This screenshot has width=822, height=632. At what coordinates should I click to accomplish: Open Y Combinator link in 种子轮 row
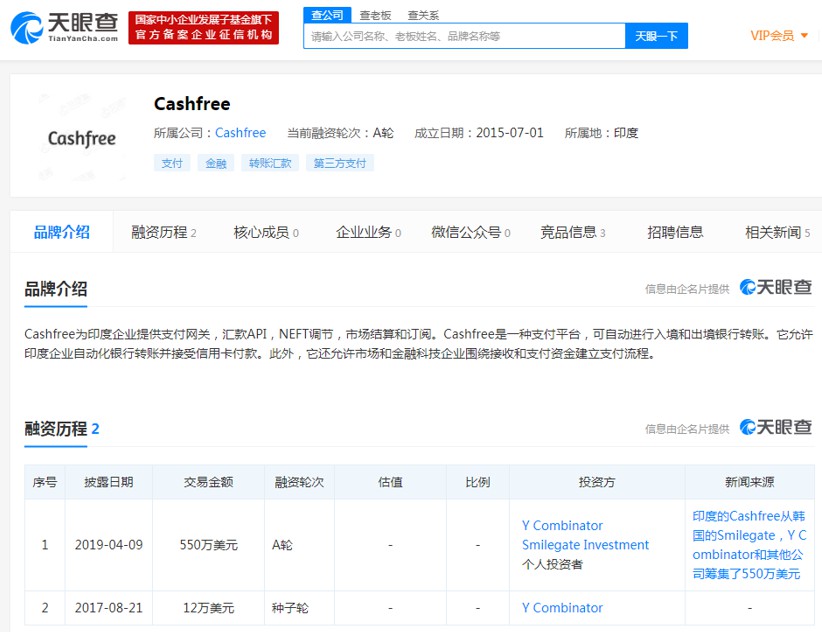click(x=562, y=608)
